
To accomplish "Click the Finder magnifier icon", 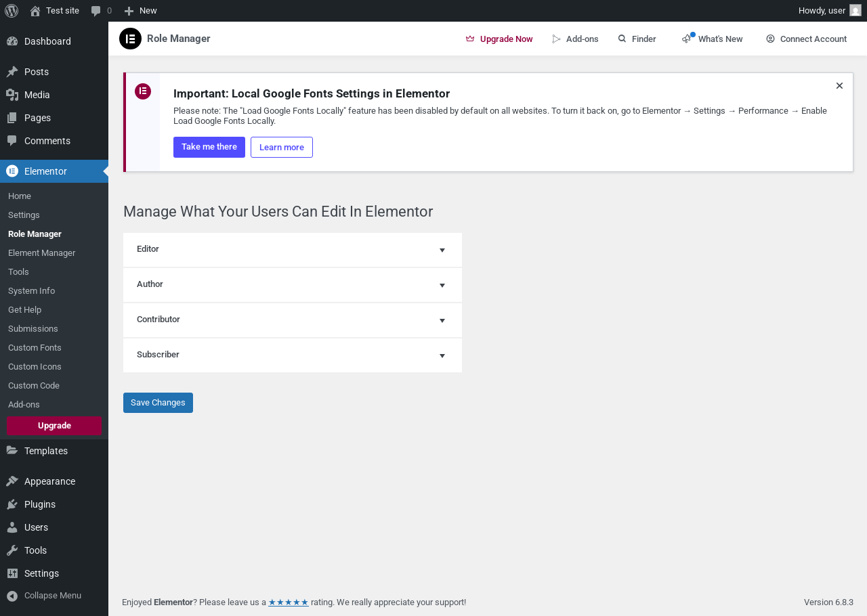I will [x=622, y=39].
